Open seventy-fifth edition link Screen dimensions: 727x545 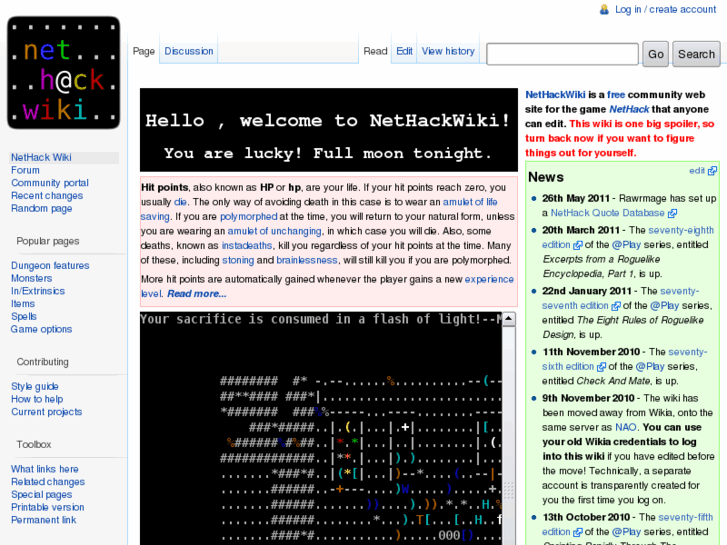pos(685,517)
